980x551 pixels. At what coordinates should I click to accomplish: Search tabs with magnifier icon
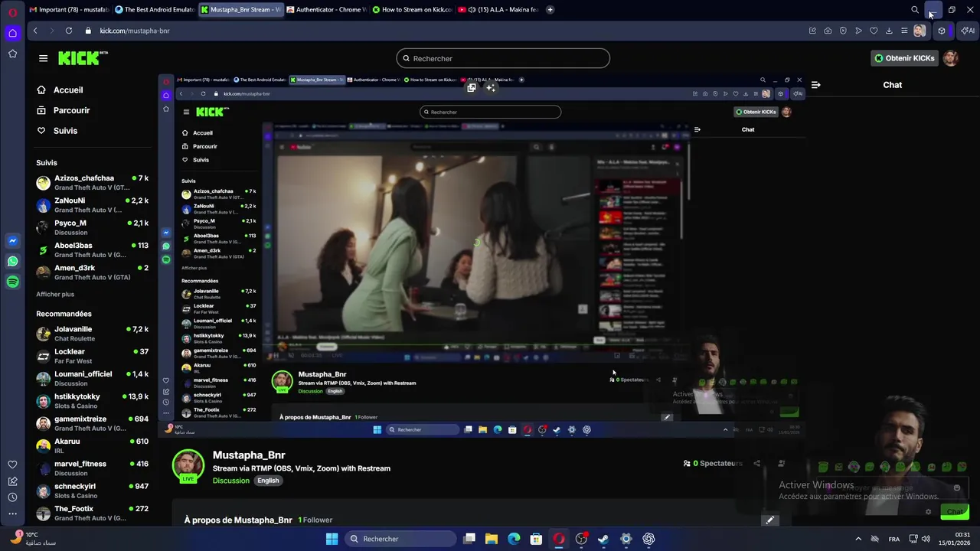point(915,10)
